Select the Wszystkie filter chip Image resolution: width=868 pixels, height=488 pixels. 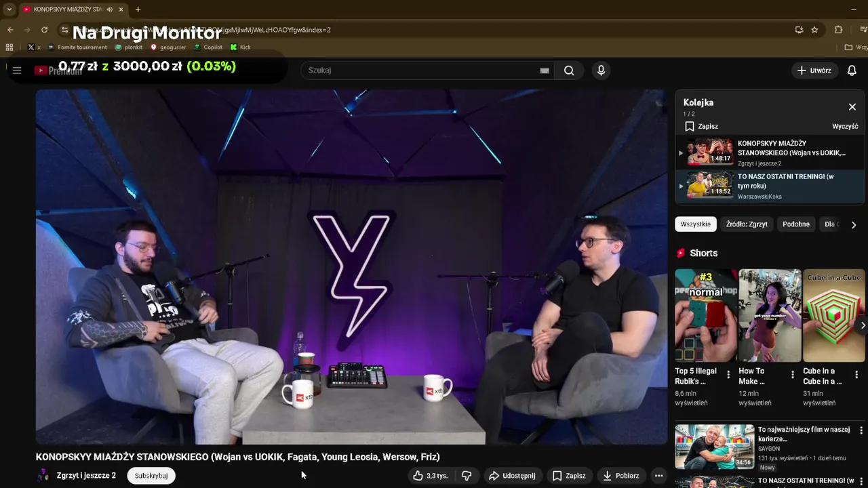click(695, 224)
